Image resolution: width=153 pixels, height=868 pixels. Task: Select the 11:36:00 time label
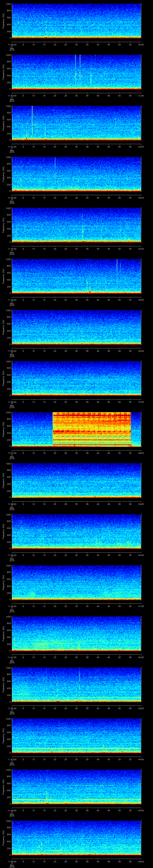point(12,402)
